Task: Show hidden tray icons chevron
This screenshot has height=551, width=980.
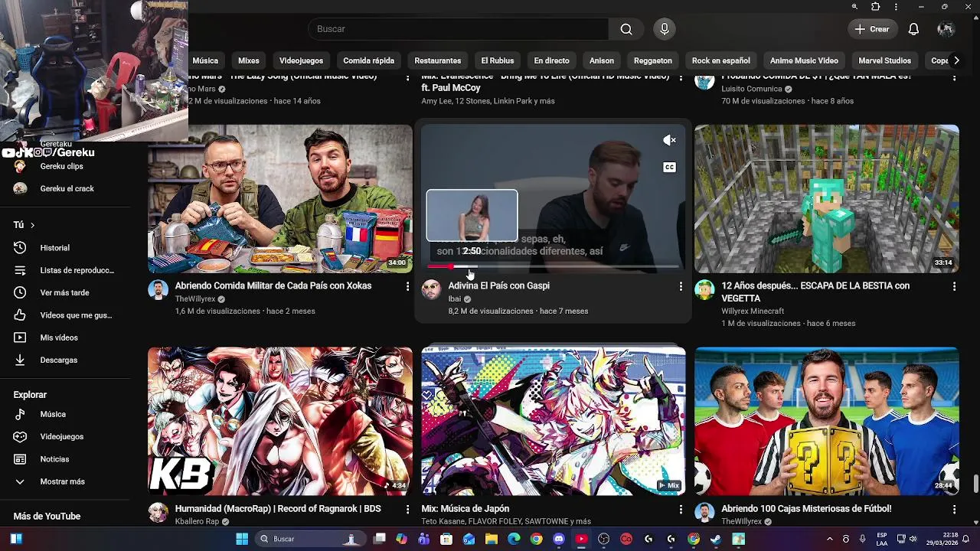Action: pyautogui.click(x=830, y=539)
